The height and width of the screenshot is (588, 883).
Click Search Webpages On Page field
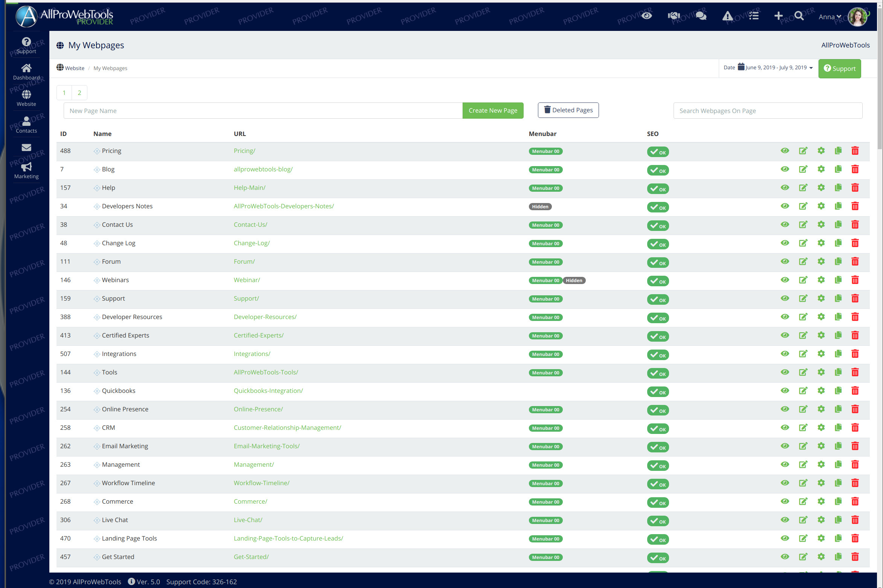(x=768, y=111)
